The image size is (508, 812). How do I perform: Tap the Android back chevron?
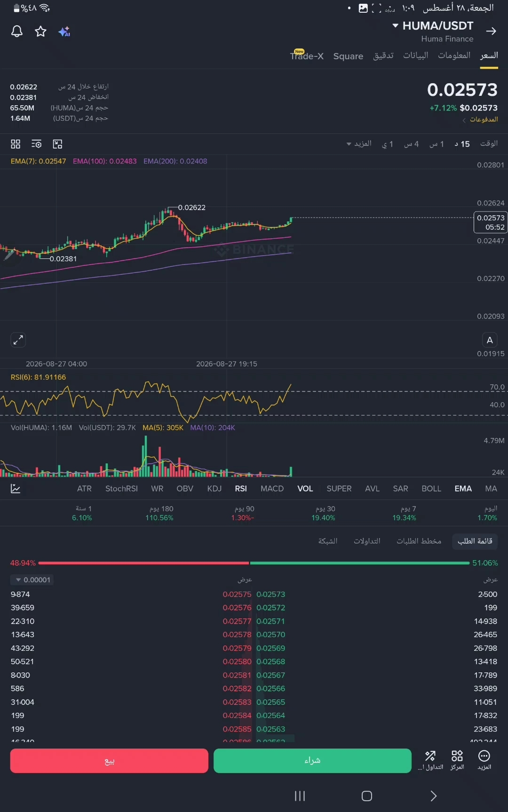(434, 796)
